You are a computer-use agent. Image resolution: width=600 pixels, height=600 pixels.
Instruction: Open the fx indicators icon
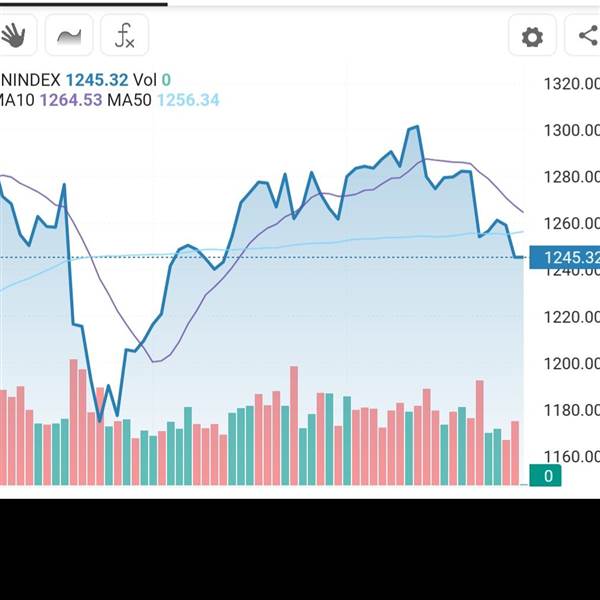[x=125, y=35]
